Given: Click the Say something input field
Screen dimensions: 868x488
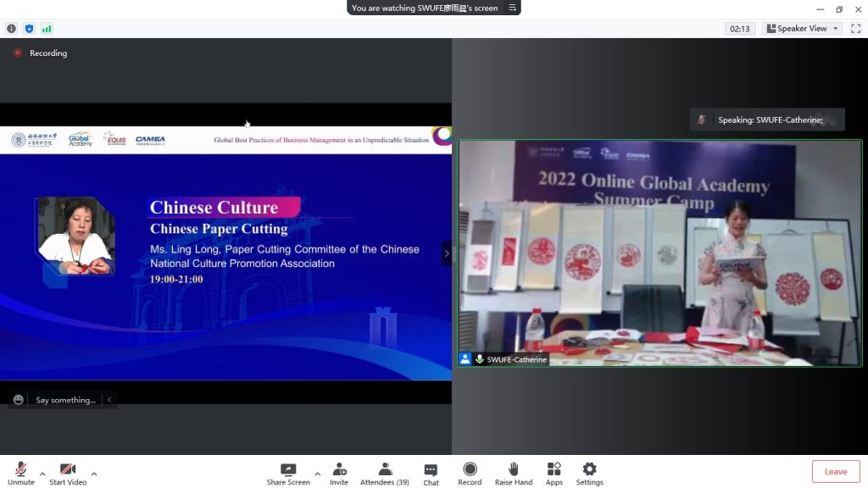Looking at the screenshot, I should point(65,400).
